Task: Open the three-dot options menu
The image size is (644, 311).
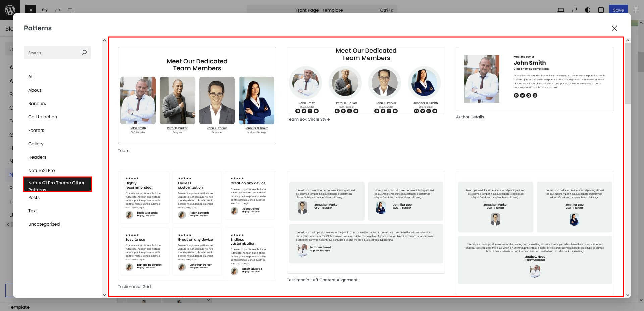Action: (636, 10)
